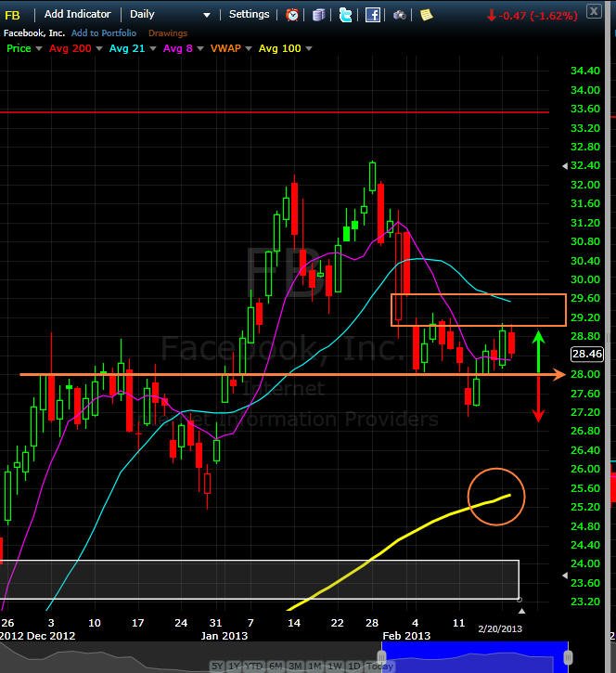Viewport: 616px width, 673px height.
Task: Click the Feb 2013 axis label
Action: click(406, 636)
